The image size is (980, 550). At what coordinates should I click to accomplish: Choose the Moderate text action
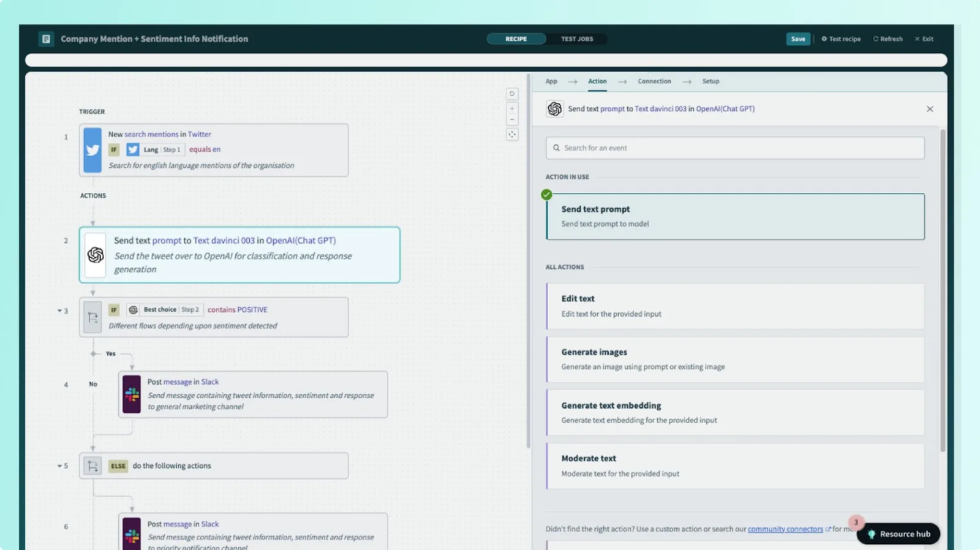click(x=735, y=466)
